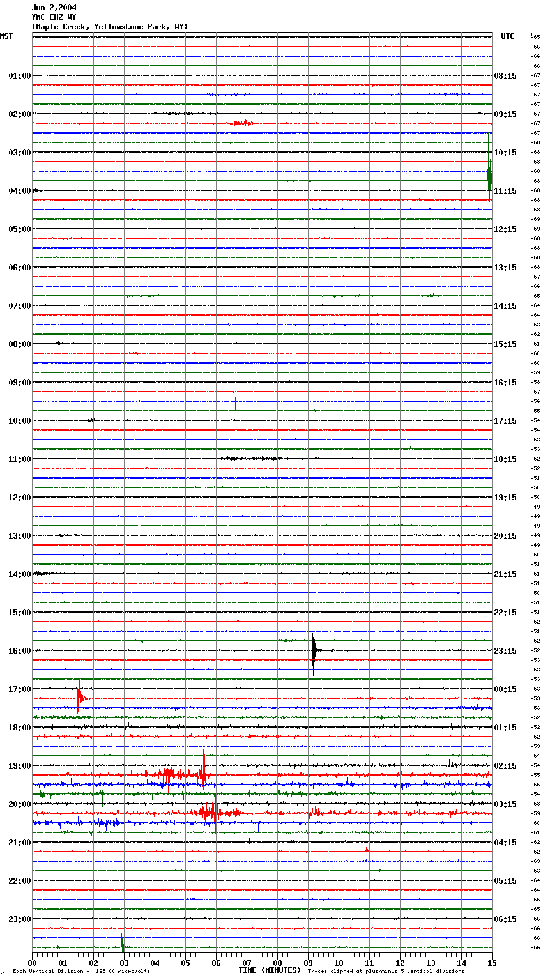Pick the 17:00 MST row label

coord(20,689)
